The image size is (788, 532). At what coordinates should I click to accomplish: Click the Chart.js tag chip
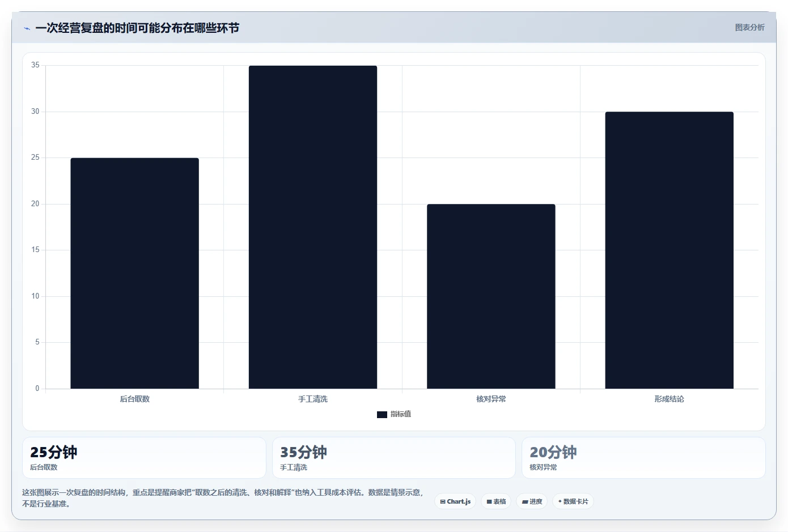coord(455,501)
